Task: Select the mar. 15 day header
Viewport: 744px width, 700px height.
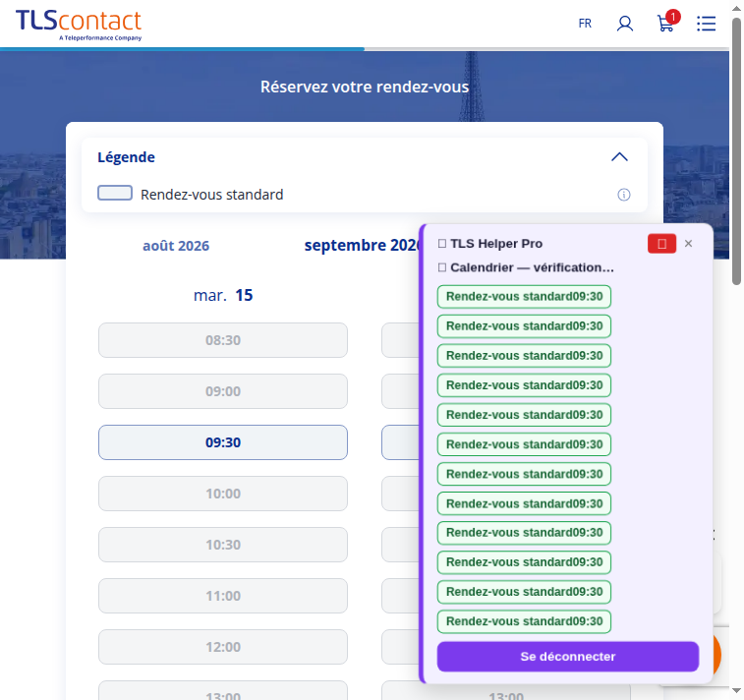Action: click(x=223, y=295)
